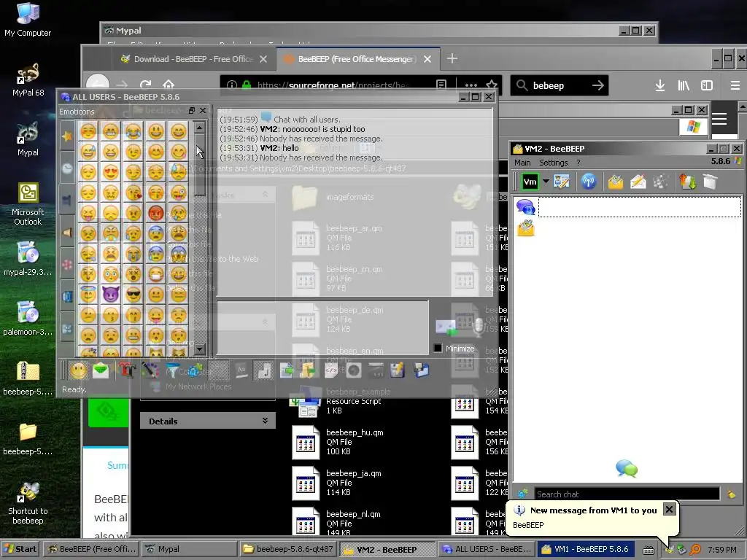Click the white box icon in VM2 toolbar
747x560 pixels.
pos(710,182)
